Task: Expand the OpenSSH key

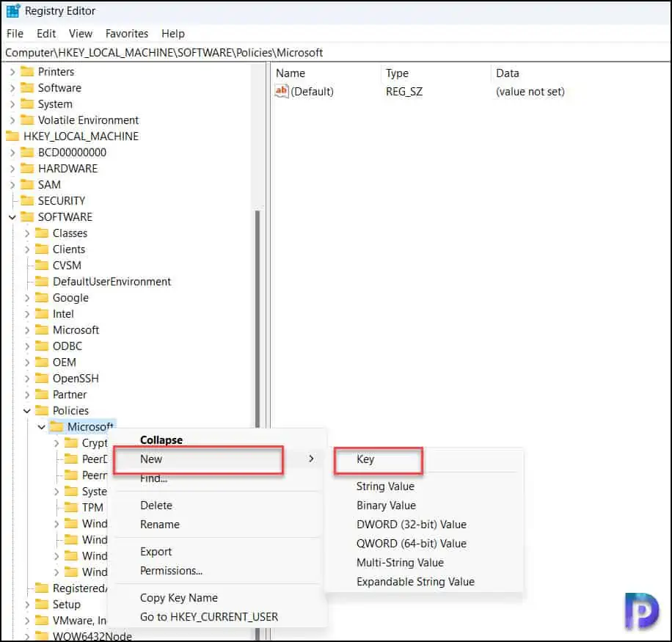Action: (27, 379)
